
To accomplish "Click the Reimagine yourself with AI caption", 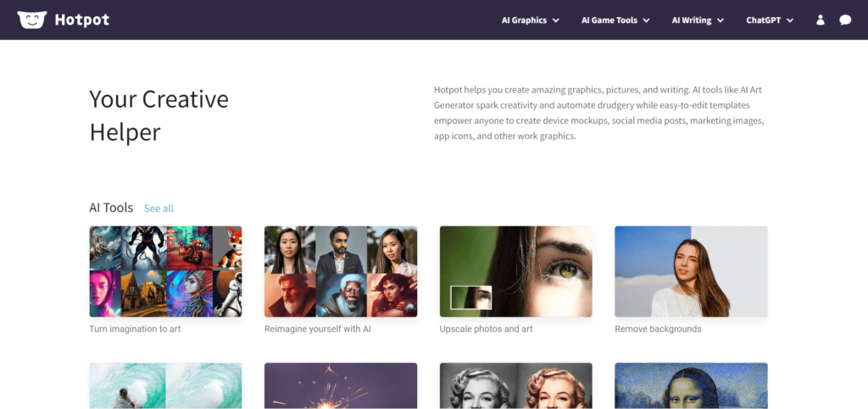I will point(318,328).
